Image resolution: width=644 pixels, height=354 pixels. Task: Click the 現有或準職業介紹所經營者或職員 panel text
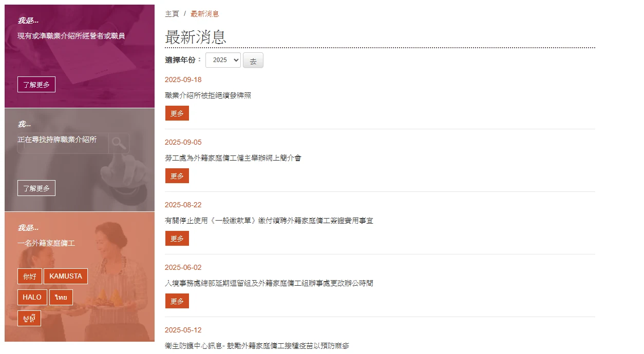coord(71,36)
